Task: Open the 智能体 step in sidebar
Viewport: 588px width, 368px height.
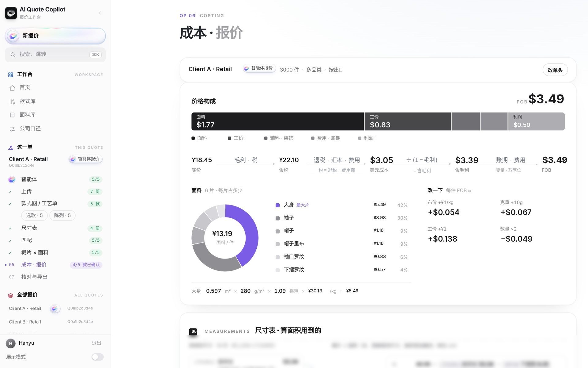Action: (55, 179)
